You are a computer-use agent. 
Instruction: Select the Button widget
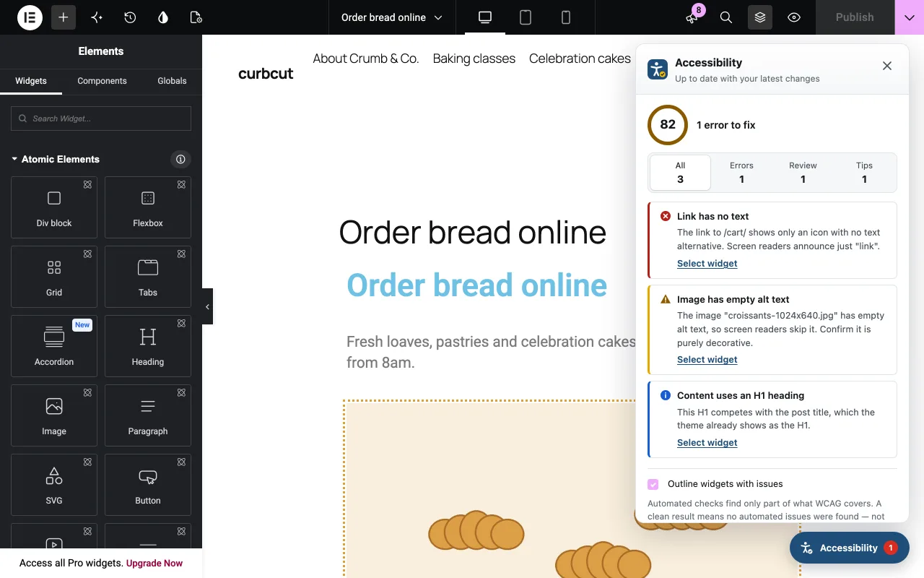point(148,485)
